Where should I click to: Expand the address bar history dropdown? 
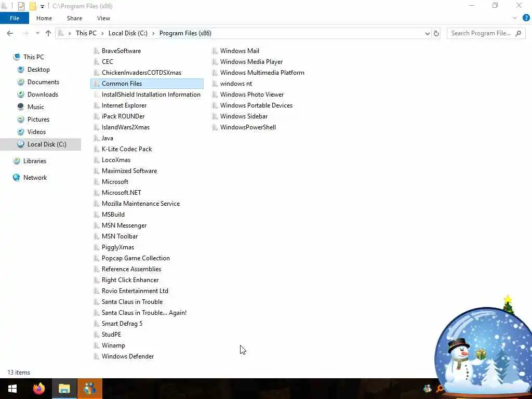[x=427, y=33]
